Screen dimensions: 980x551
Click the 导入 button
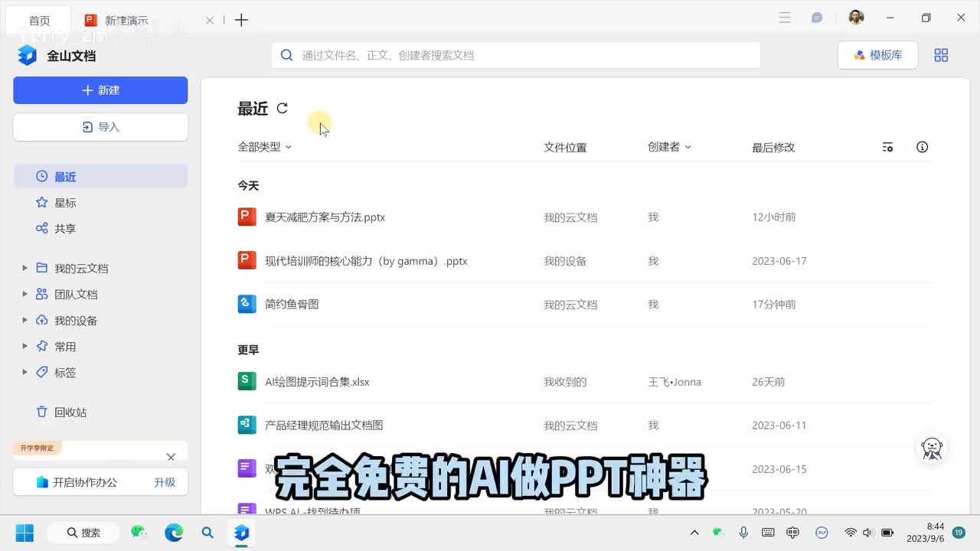click(100, 127)
